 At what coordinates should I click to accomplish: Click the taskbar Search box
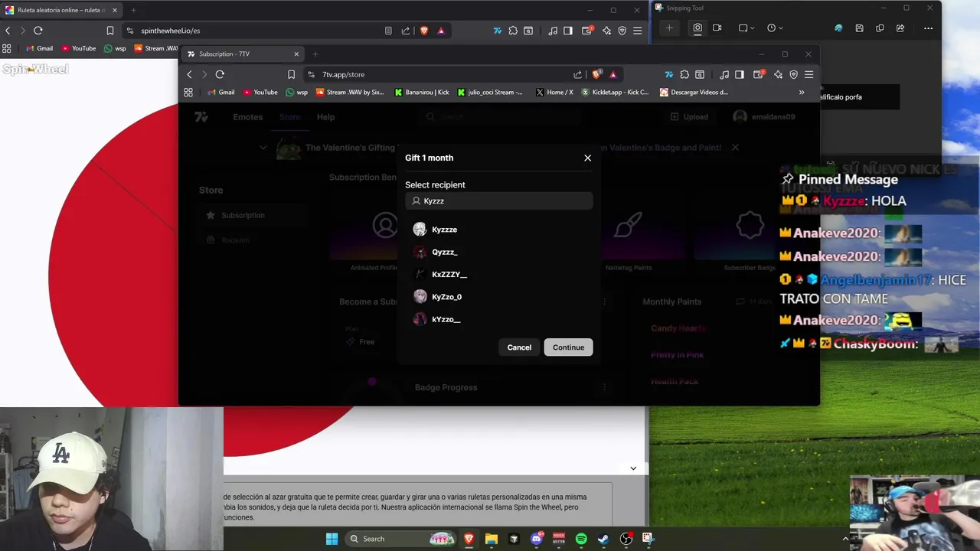[402, 539]
